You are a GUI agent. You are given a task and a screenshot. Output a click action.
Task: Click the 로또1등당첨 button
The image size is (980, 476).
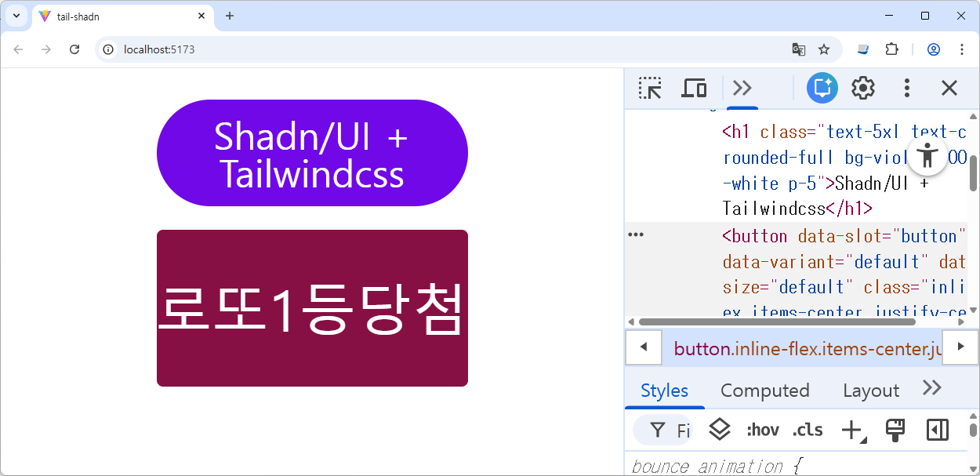point(312,308)
